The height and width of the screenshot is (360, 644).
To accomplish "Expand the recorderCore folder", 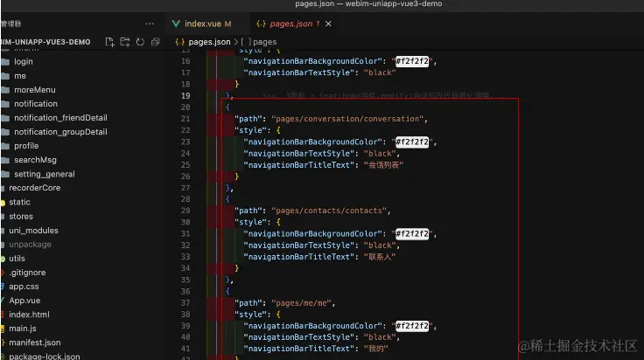I will coord(34,188).
